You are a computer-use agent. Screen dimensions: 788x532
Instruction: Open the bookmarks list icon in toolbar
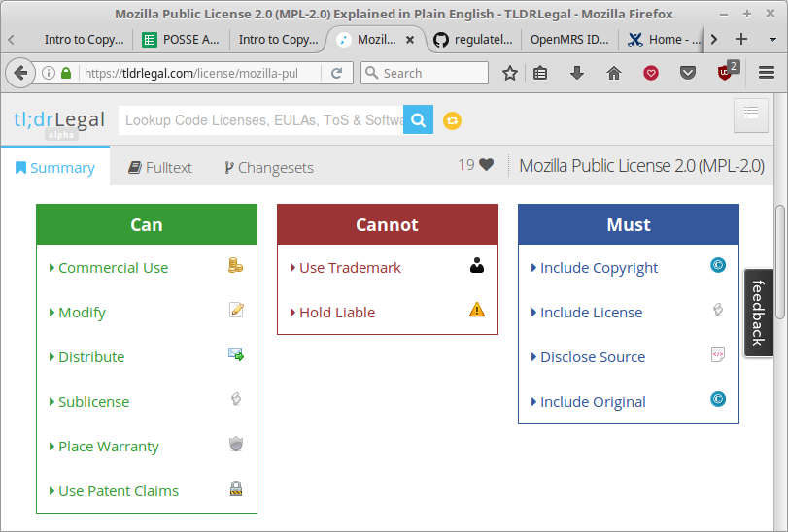[540, 73]
